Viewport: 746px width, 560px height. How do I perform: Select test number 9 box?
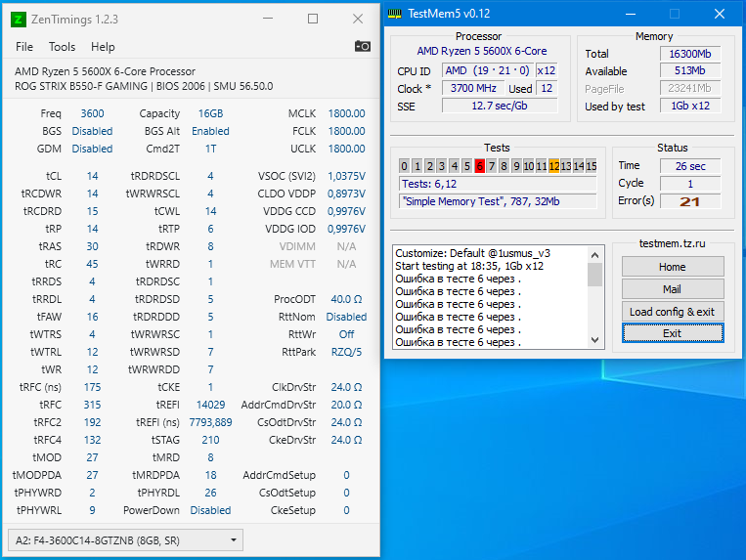click(516, 166)
